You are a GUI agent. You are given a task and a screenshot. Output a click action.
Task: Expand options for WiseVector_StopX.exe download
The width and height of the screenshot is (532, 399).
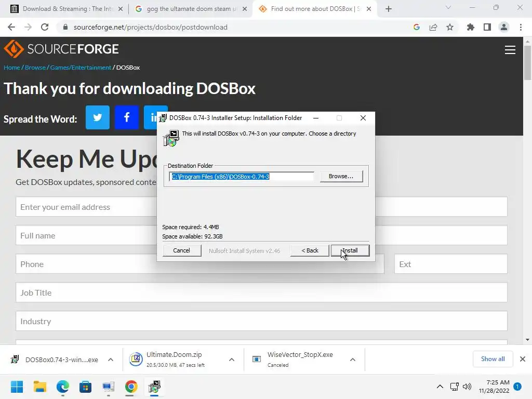[353, 360]
